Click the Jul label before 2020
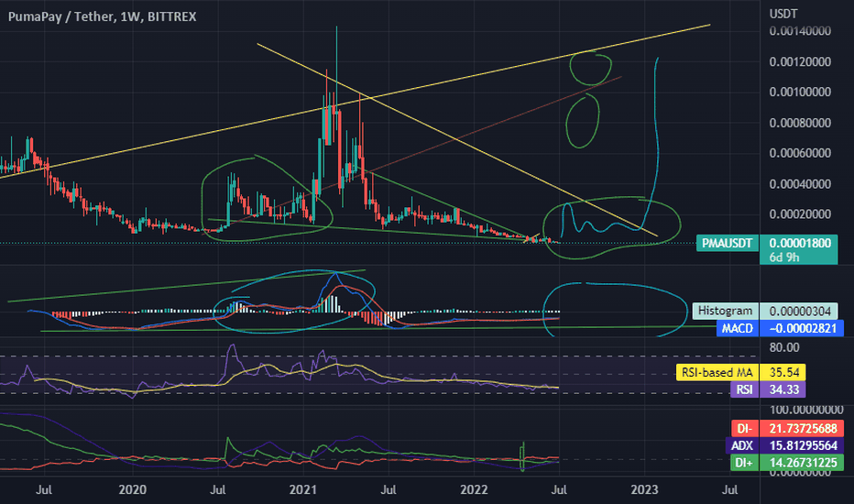 pos(44,489)
